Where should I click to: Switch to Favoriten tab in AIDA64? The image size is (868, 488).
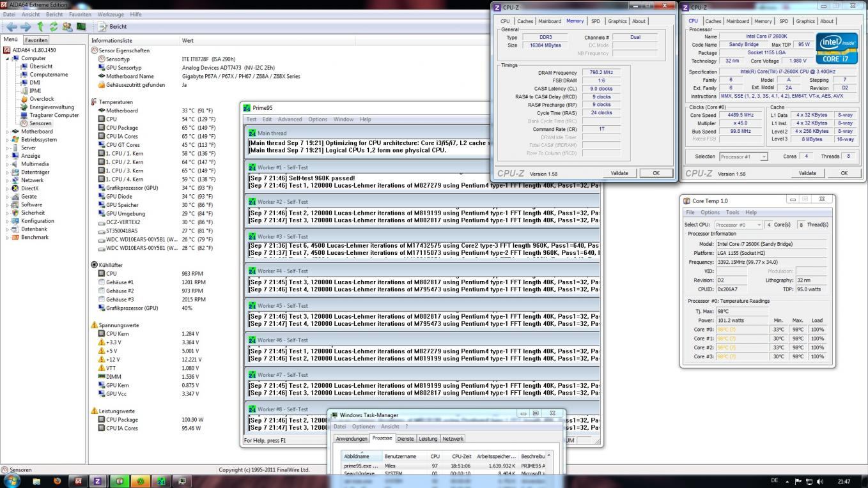click(x=36, y=40)
